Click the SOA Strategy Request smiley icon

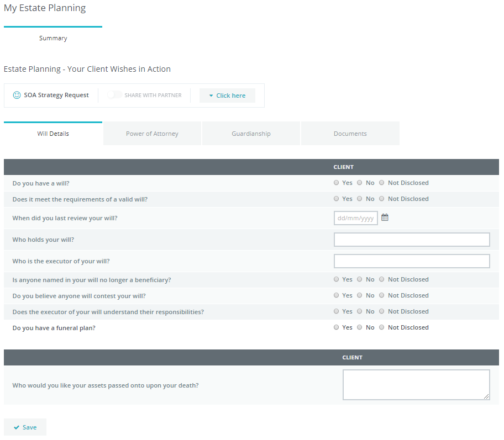coord(17,95)
